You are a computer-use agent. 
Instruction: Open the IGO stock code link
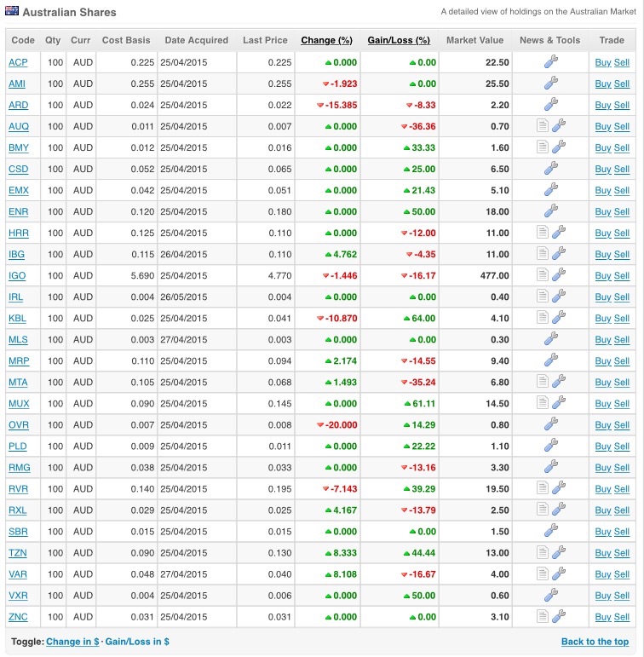[x=17, y=276]
